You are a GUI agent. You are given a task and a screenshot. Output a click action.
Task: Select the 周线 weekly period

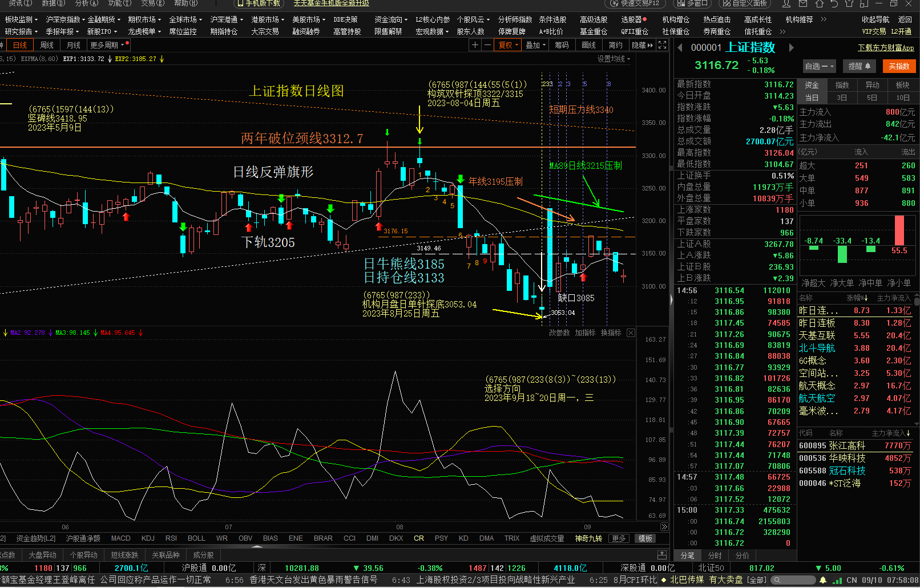click(x=47, y=45)
